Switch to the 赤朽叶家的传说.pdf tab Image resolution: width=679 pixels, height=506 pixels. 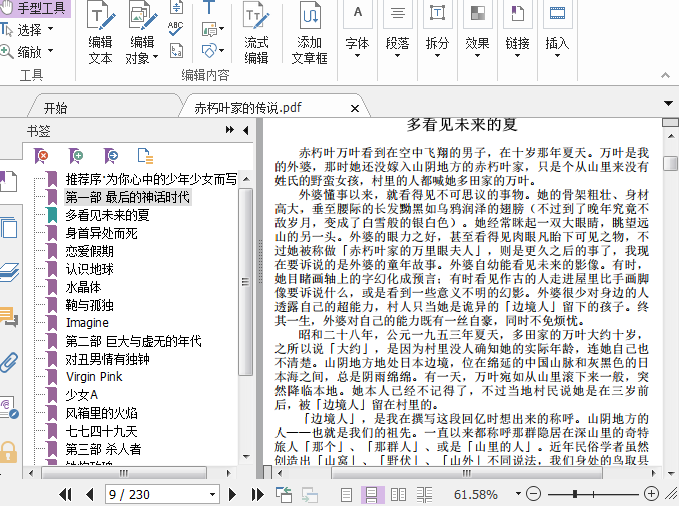coord(247,108)
